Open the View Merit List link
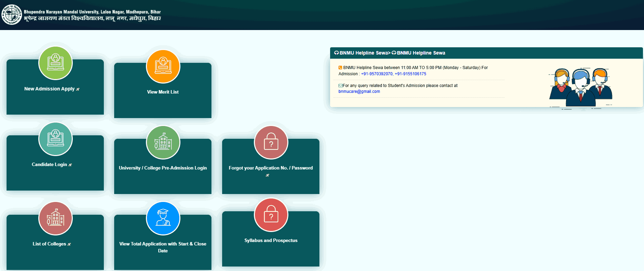The height and width of the screenshot is (271, 644). coord(163,92)
